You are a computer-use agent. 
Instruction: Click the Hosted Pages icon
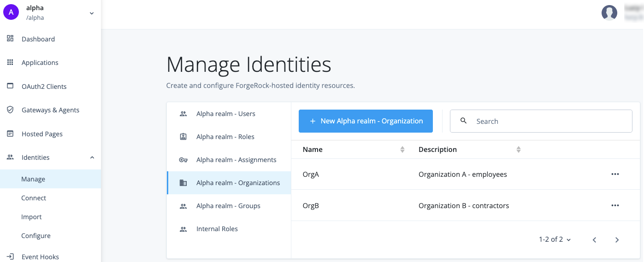coord(10,134)
